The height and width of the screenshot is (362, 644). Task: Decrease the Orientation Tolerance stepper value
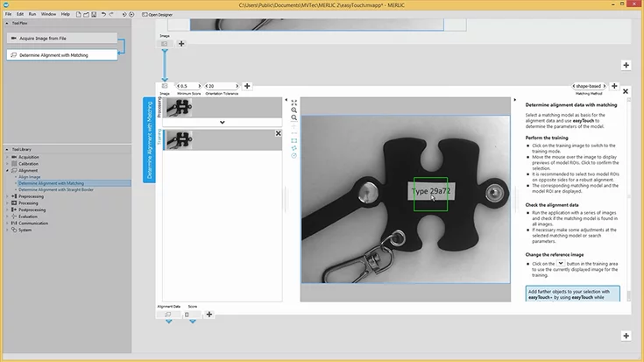[x=206, y=86]
